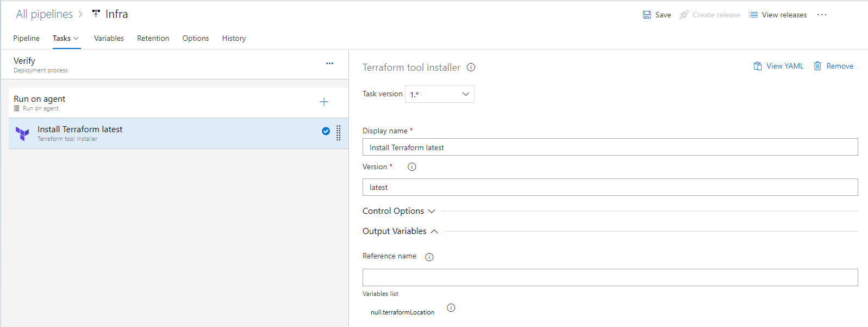The image size is (868, 327).
Task: Go to All pipelines breadcrumb
Action: [x=44, y=14]
